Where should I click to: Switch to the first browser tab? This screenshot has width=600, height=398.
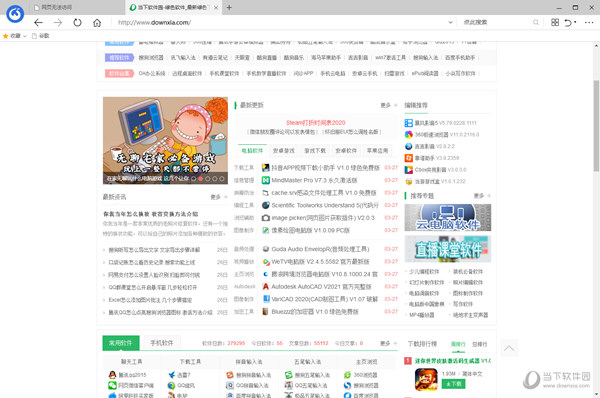pyautogui.click(x=77, y=7)
